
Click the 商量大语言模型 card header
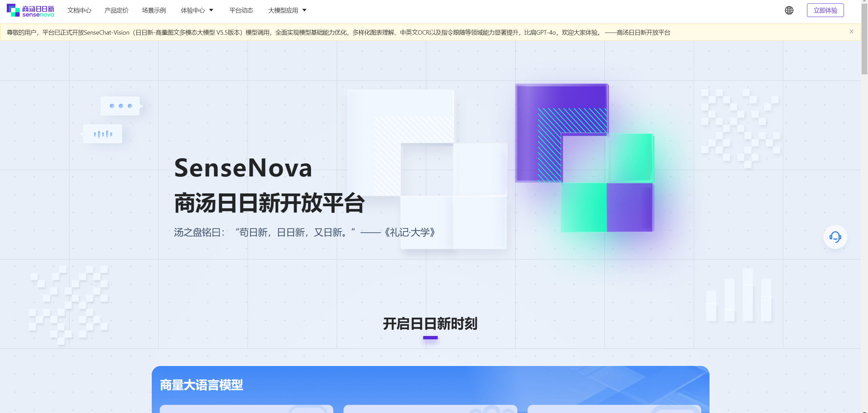[x=201, y=385]
